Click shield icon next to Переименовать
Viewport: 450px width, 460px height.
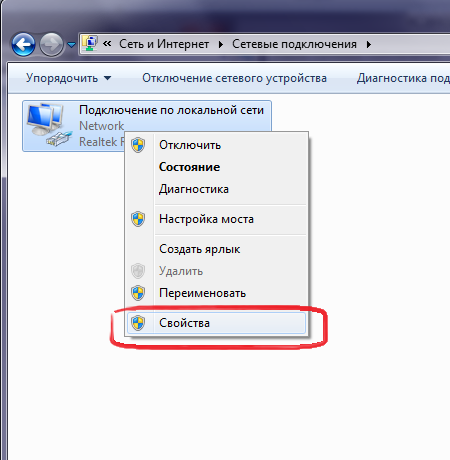tap(138, 293)
